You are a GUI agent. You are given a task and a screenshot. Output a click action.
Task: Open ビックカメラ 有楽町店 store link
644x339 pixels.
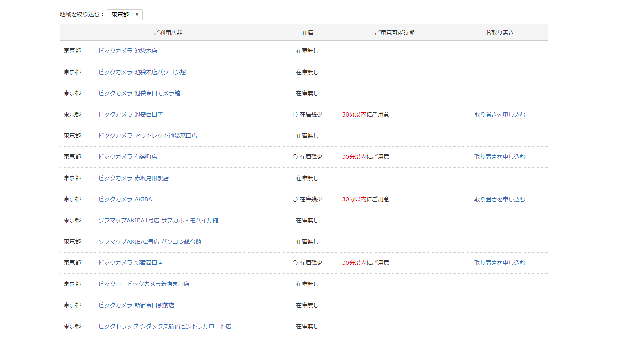click(128, 157)
